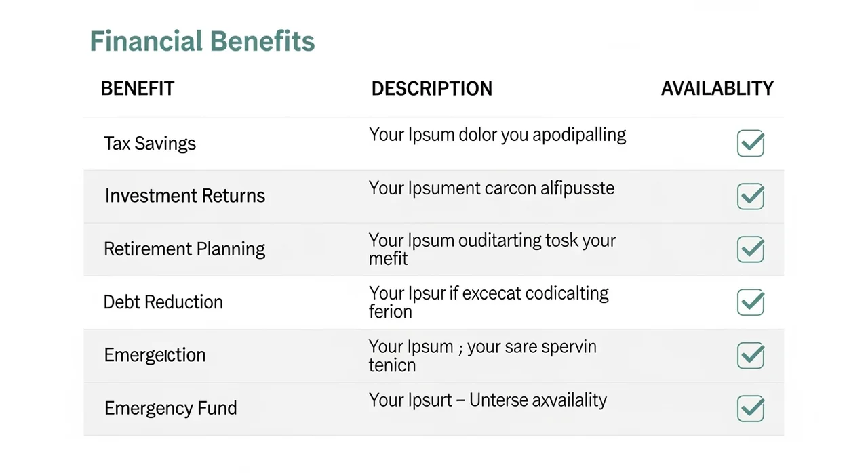Click the Emergelction benefit label
This screenshot has width=868, height=473.
pyautogui.click(x=155, y=355)
